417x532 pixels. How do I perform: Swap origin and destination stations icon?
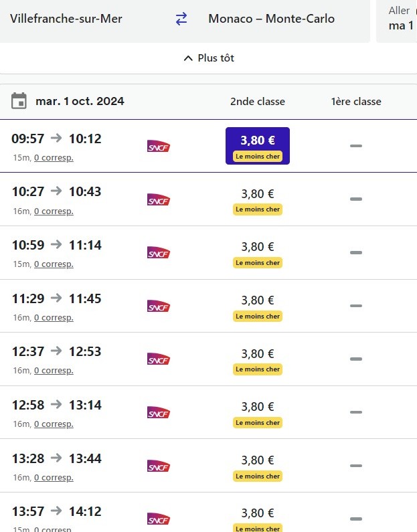click(181, 19)
